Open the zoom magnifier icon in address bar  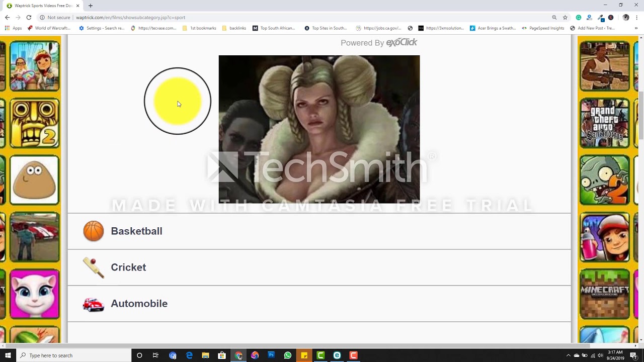click(x=554, y=17)
